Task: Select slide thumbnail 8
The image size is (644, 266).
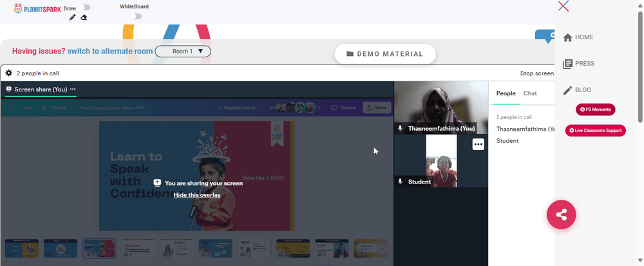Action: [x=293, y=249]
